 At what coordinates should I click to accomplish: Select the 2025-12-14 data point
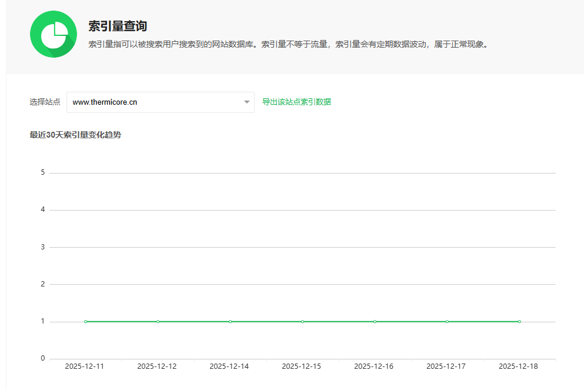coord(230,322)
